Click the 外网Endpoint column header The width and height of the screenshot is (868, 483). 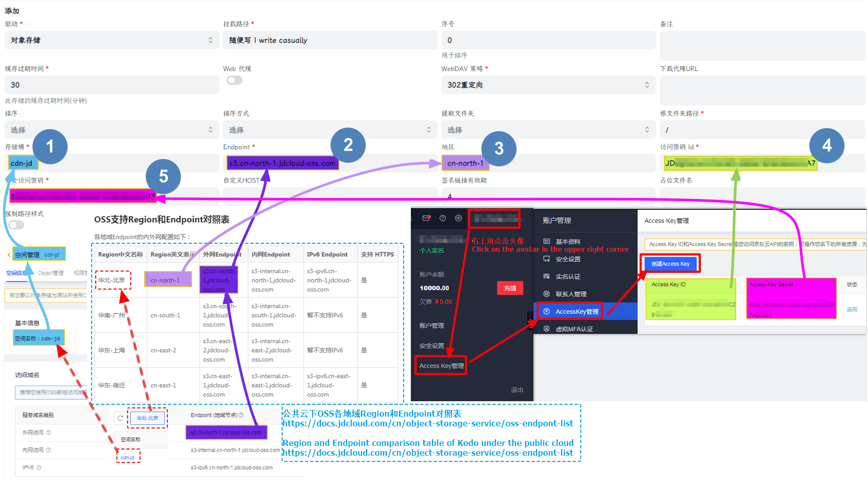[x=223, y=254]
